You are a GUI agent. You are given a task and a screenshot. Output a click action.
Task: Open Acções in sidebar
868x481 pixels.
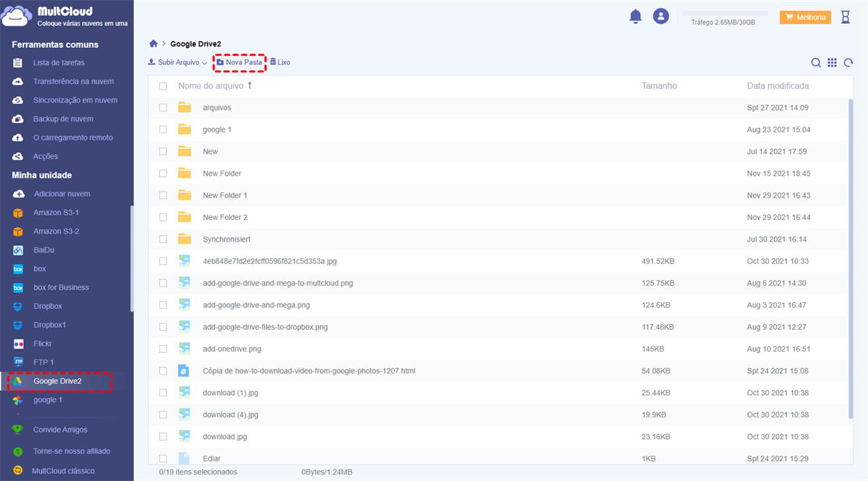(x=46, y=156)
